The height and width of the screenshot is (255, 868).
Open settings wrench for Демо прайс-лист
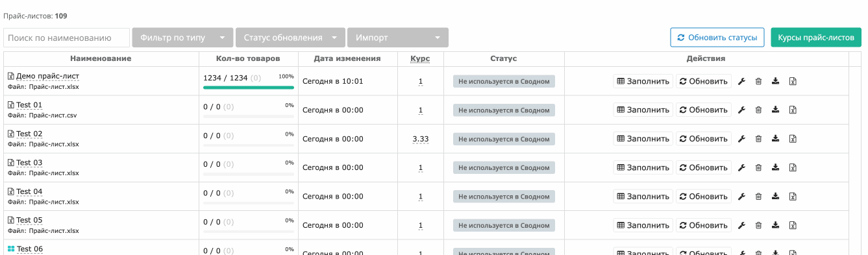(x=741, y=81)
